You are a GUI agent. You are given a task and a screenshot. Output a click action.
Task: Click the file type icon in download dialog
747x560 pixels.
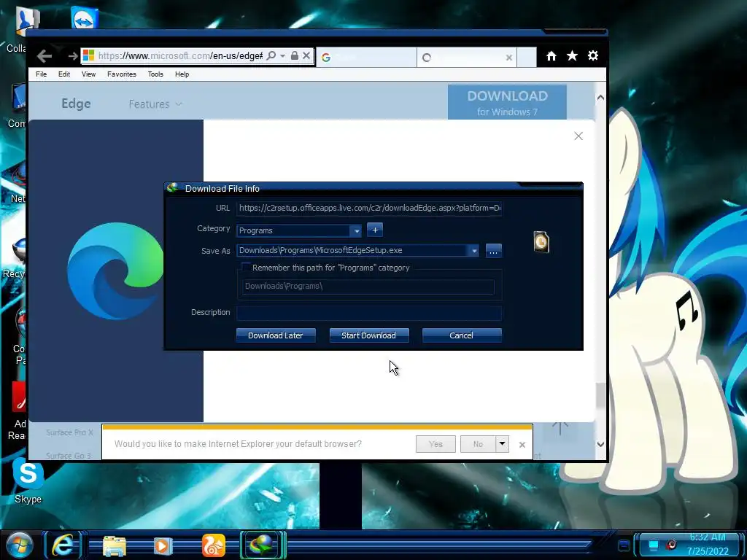541,242
